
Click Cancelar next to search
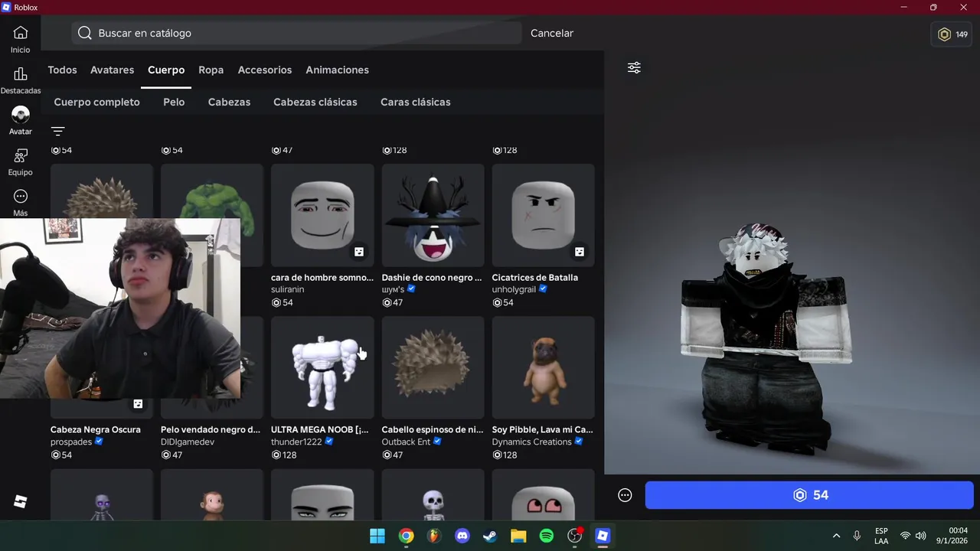(552, 33)
